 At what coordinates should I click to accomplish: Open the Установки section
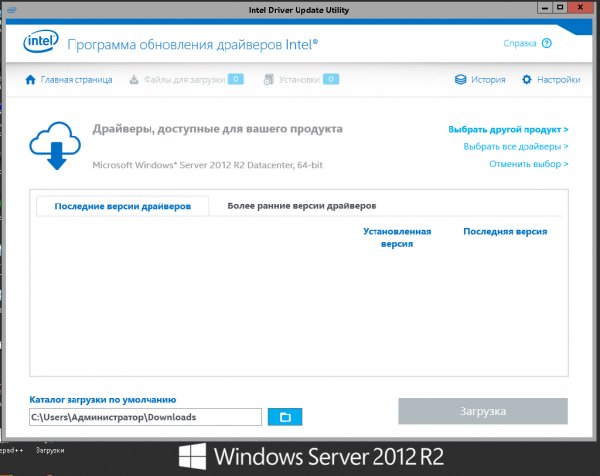(299, 80)
